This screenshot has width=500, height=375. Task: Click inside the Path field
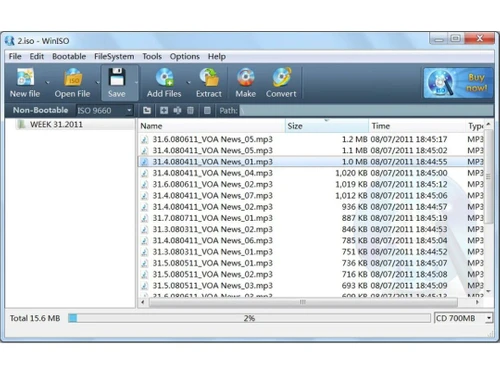tap(366, 110)
